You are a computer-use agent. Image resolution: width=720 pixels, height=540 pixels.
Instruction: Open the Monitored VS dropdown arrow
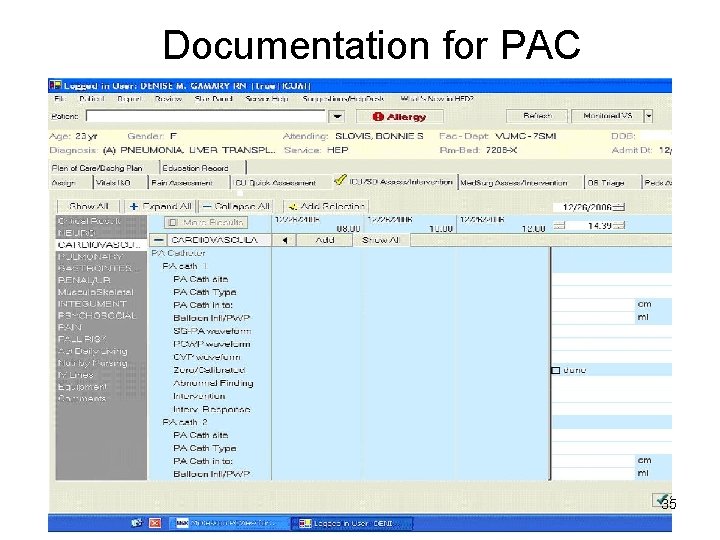tap(648, 116)
